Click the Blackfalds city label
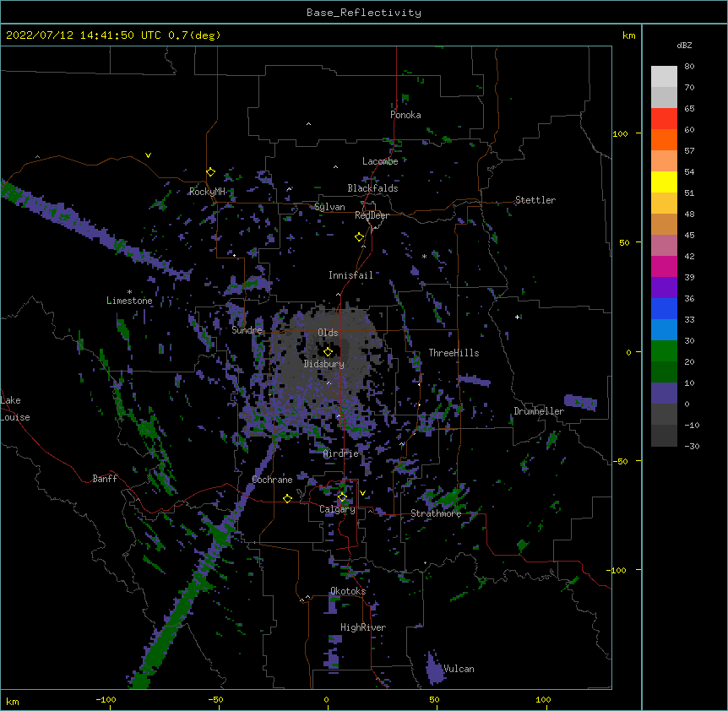 point(372,188)
